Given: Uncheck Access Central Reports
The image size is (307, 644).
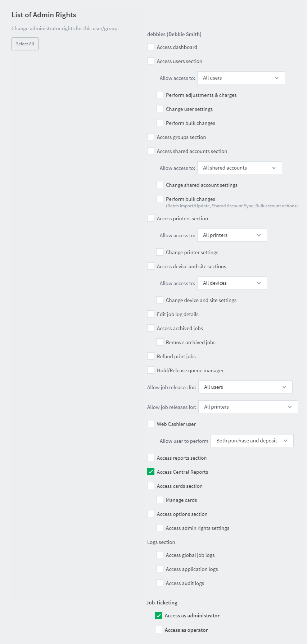Looking at the screenshot, I should tap(151, 472).
